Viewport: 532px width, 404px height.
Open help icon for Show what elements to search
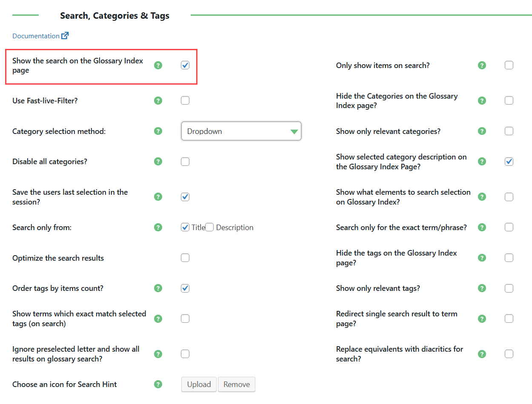click(482, 197)
